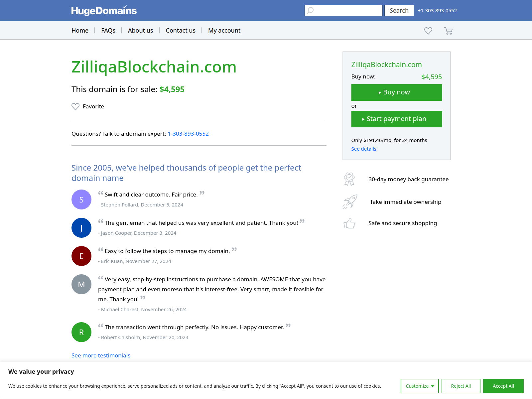This screenshot has height=399, width=532.
Task: Click the domain expert phone number link
Action: click(188, 134)
